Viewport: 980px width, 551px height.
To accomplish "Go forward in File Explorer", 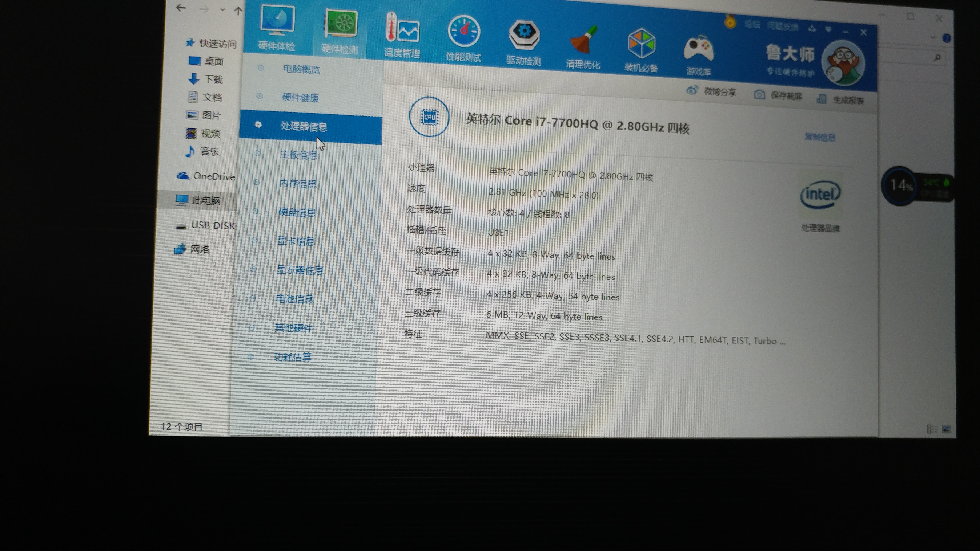I will [x=204, y=9].
